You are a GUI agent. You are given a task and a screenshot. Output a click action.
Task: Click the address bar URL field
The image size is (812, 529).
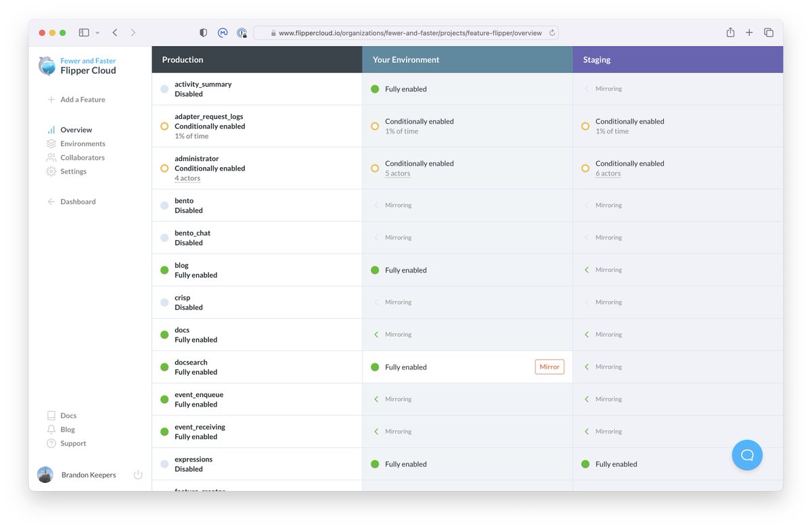click(x=406, y=32)
